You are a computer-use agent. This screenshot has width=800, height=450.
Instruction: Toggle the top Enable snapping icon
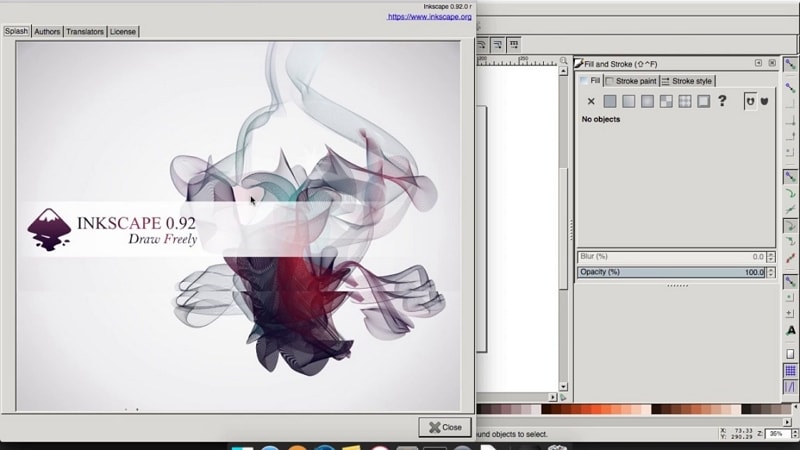790,64
